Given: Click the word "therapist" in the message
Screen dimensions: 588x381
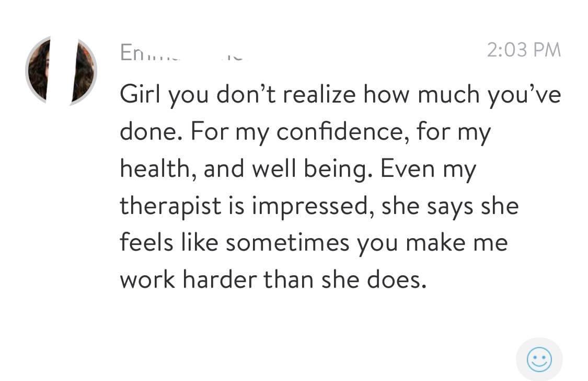Looking at the screenshot, I should (170, 206).
